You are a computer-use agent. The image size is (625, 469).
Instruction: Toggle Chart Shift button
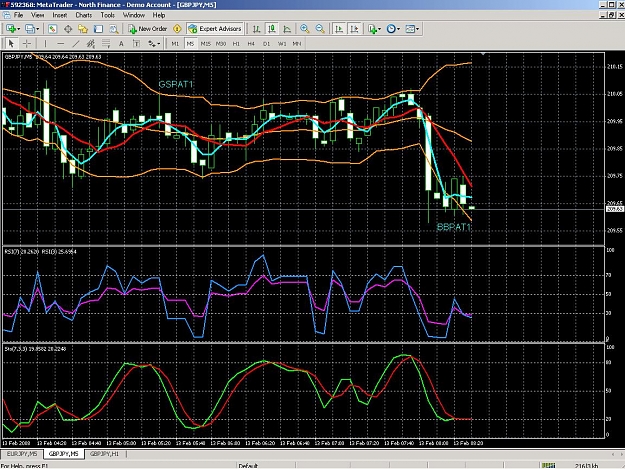[x=354, y=29]
